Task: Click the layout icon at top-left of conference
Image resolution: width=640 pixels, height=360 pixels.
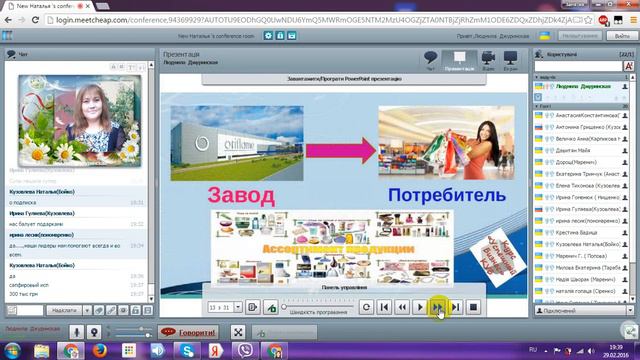Action: point(7,36)
